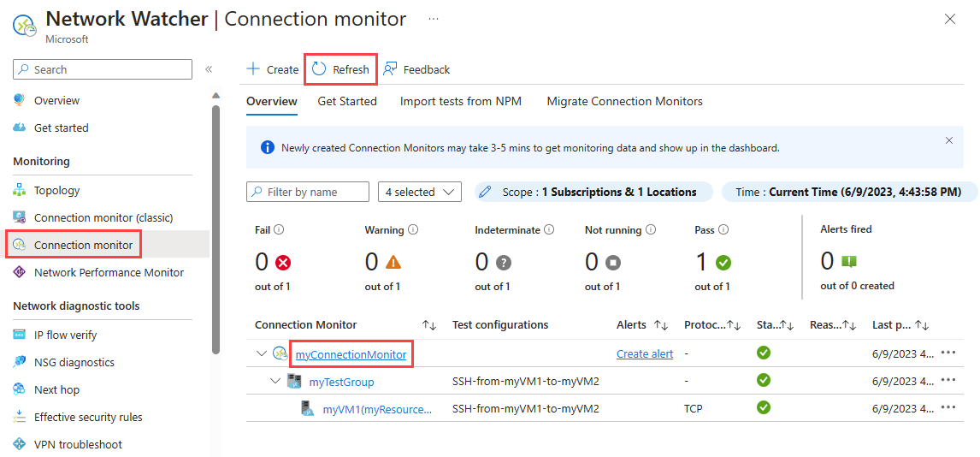Click the Scope subscriptions and locations pill
The height and width of the screenshot is (457, 980).
593,192
